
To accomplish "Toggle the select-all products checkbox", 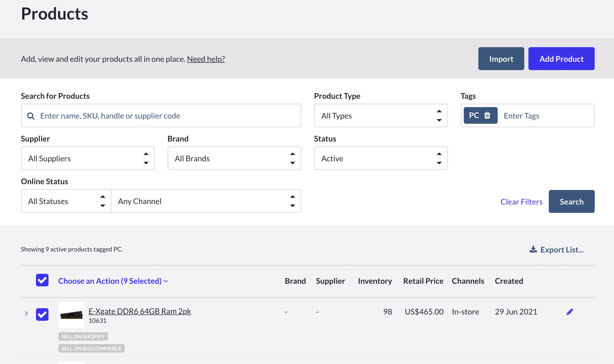I will pos(42,280).
